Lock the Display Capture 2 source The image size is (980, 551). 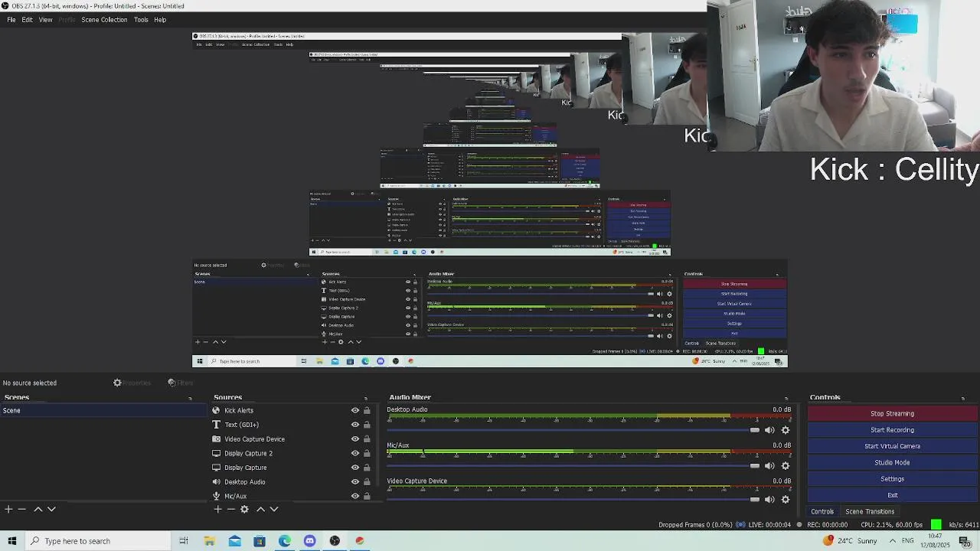tap(367, 453)
